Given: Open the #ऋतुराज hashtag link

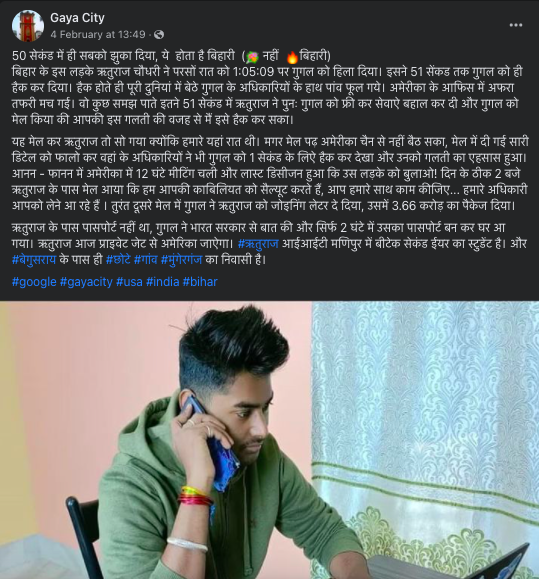Looking at the screenshot, I should coord(258,244).
